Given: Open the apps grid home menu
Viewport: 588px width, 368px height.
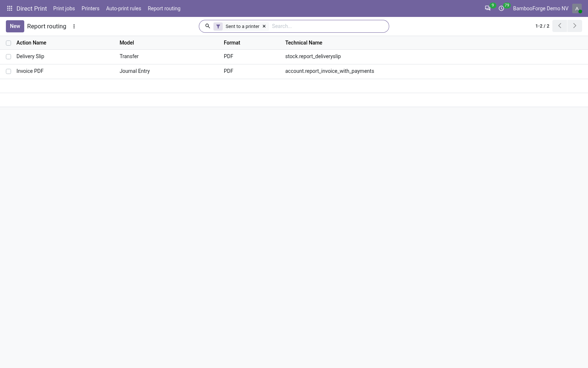Looking at the screenshot, I should tap(10, 8).
